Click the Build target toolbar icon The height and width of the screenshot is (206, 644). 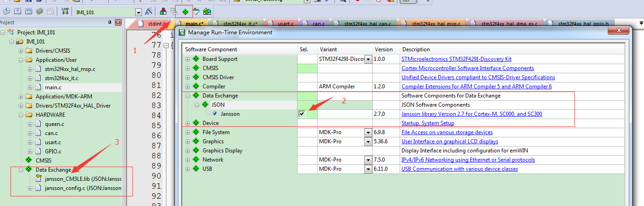point(17,11)
